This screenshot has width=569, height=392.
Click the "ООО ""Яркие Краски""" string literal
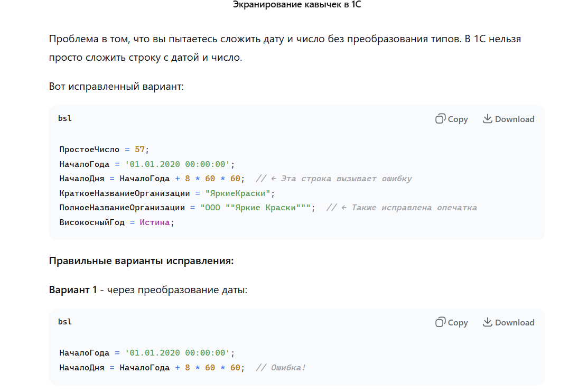point(255,208)
